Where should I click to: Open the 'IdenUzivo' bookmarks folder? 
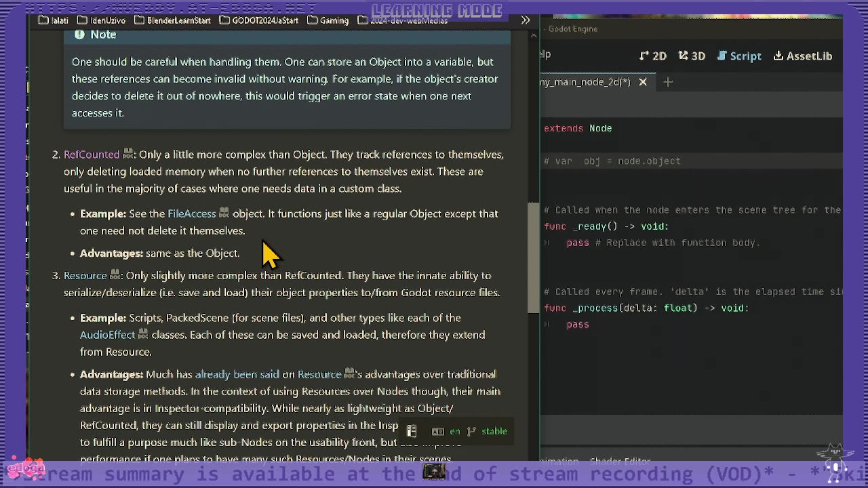tap(102, 20)
